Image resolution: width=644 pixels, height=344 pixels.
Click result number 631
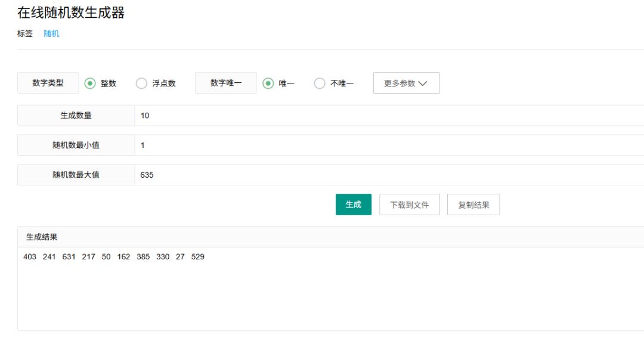pyautogui.click(x=69, y=256)
